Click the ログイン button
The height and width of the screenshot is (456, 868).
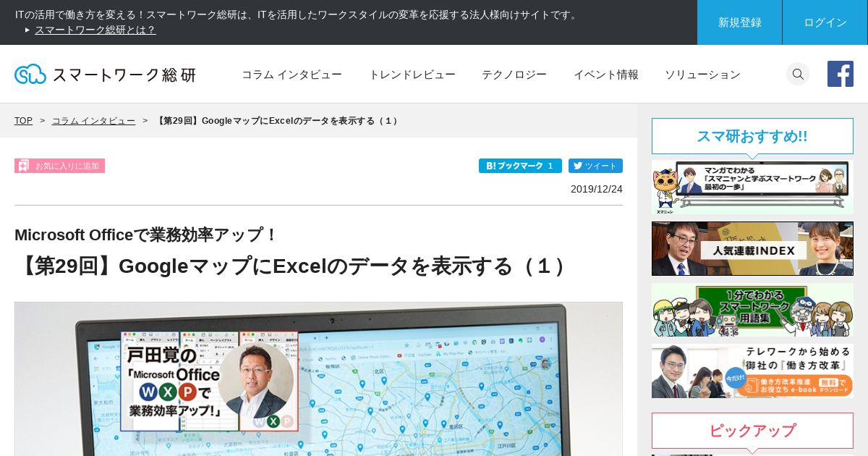point(825,22)
